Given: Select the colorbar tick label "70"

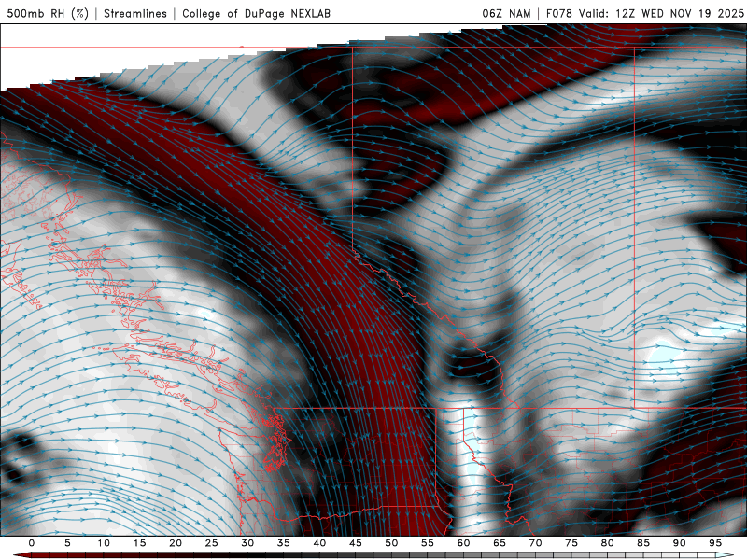Looking at the screenshot, I should (535, 543).
